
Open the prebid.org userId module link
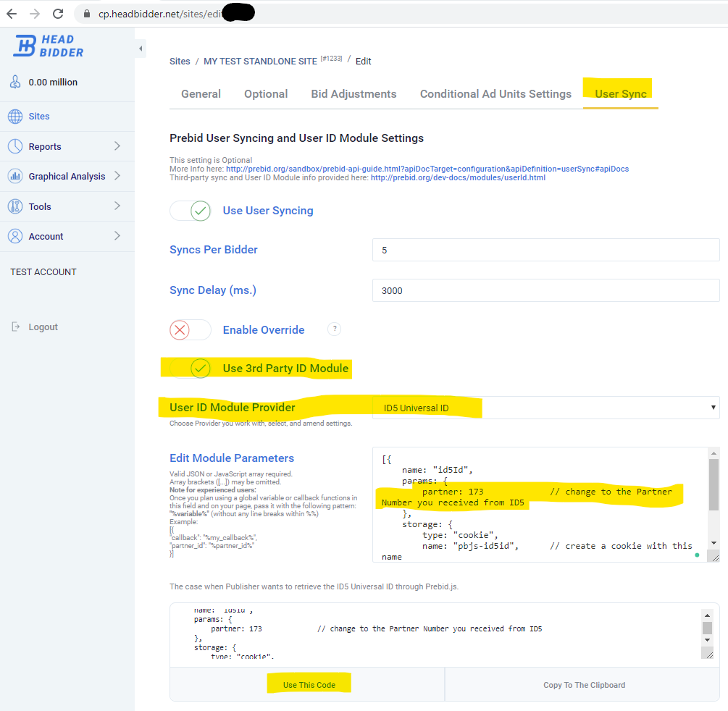(458, 178)
